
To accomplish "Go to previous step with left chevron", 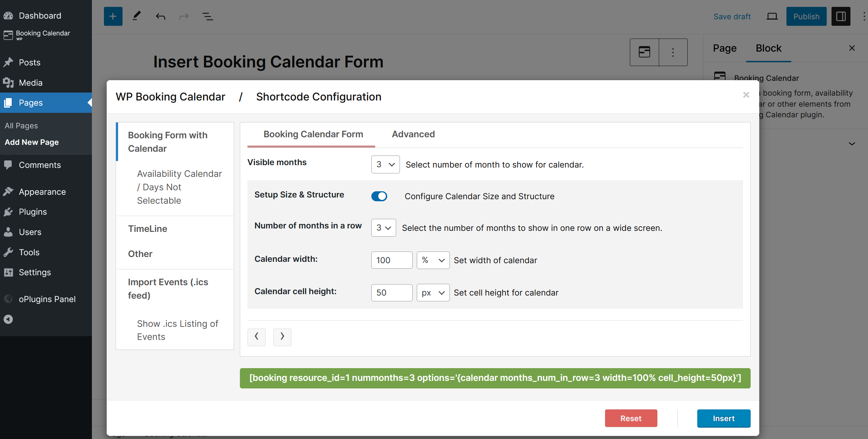I will (x=256, y=337).
